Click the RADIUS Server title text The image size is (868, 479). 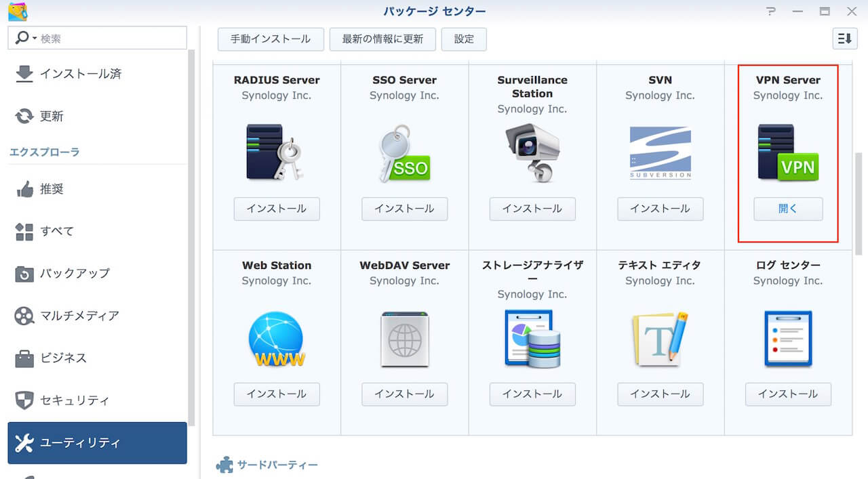pyautogui.click(x=277, y=80)
